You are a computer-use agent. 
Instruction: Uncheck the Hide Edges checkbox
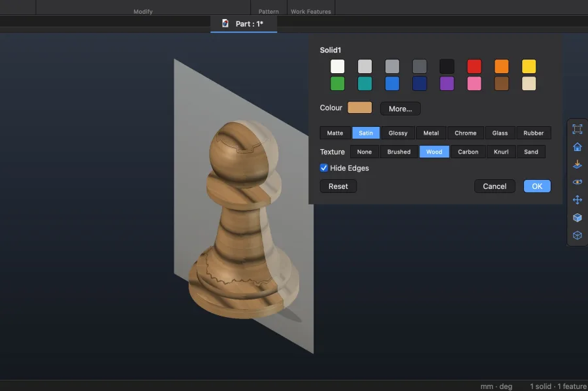(x=323, y=168)
